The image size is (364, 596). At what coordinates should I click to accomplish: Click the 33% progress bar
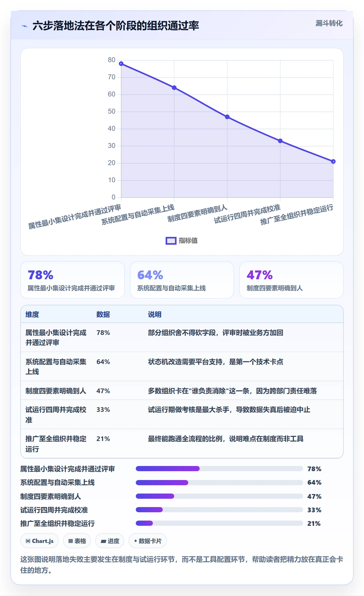click(219, 510)
